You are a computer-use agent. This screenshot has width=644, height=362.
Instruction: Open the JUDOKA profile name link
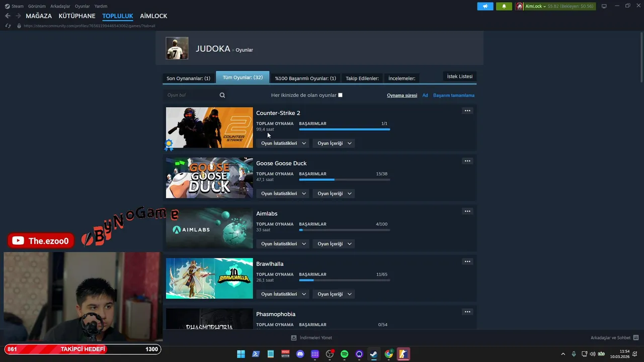tap(213, 49)
